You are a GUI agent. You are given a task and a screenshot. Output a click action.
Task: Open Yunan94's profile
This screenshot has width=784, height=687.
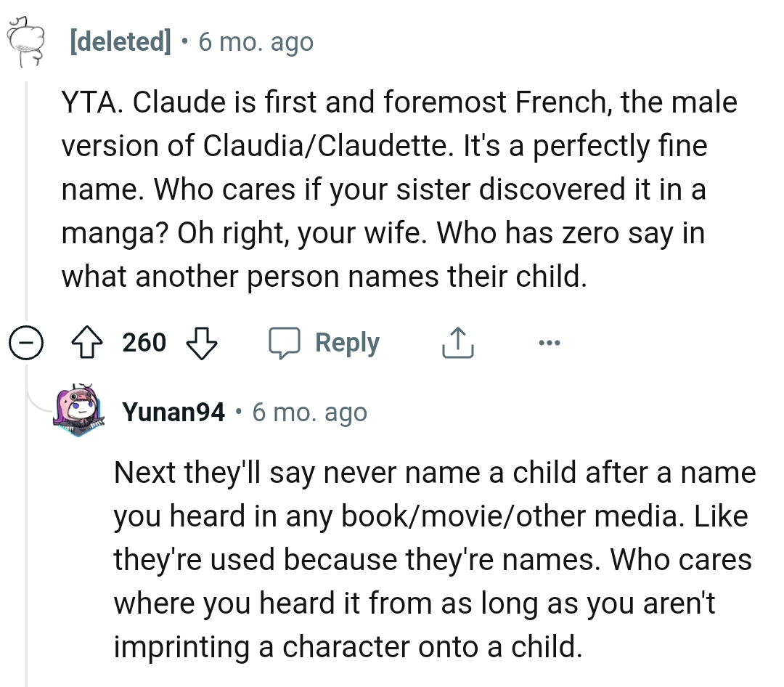click(173, 412)
